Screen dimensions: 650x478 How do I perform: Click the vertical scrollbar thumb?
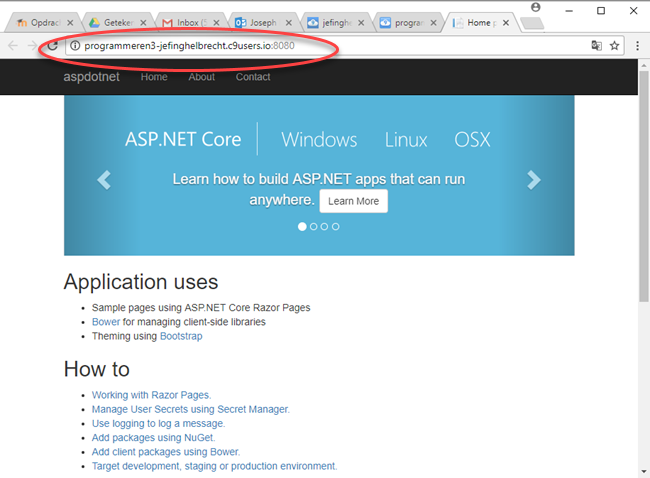tap(643, 186)
